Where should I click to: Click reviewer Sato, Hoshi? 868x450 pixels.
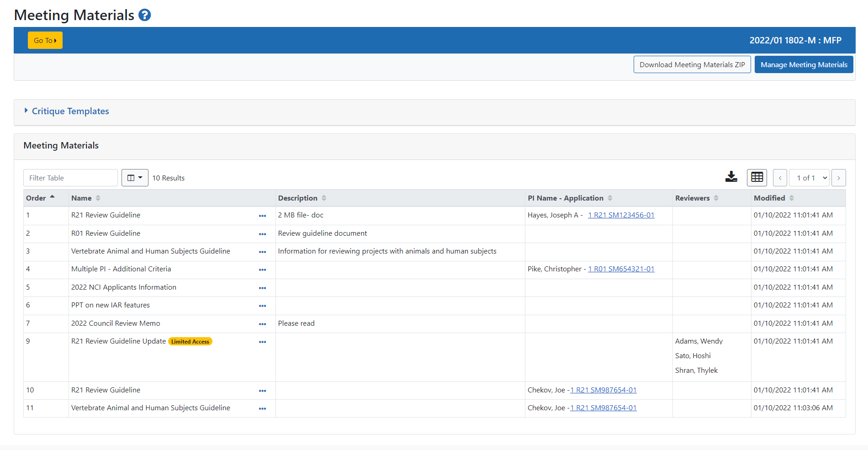693,355
